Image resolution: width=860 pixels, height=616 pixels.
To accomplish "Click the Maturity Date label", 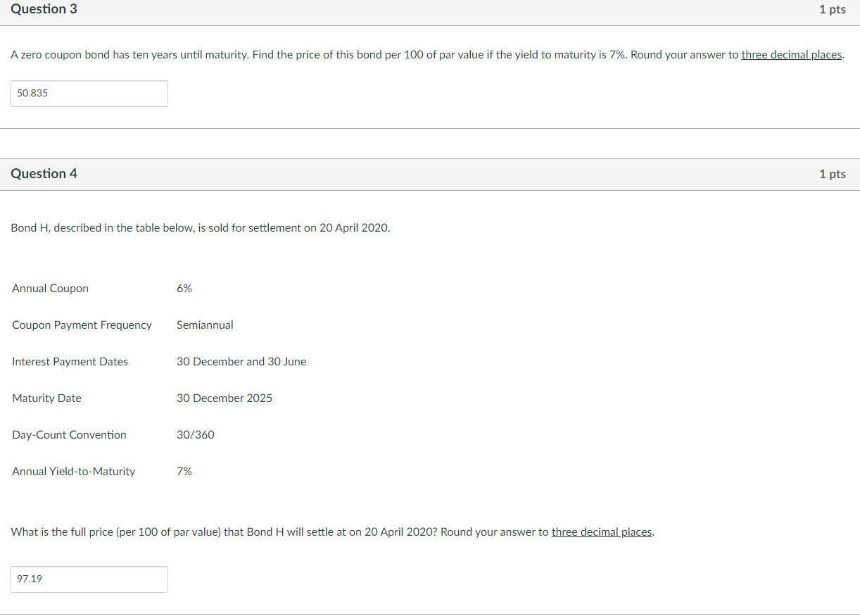I will pyautogui.click(x=46, y=398).
